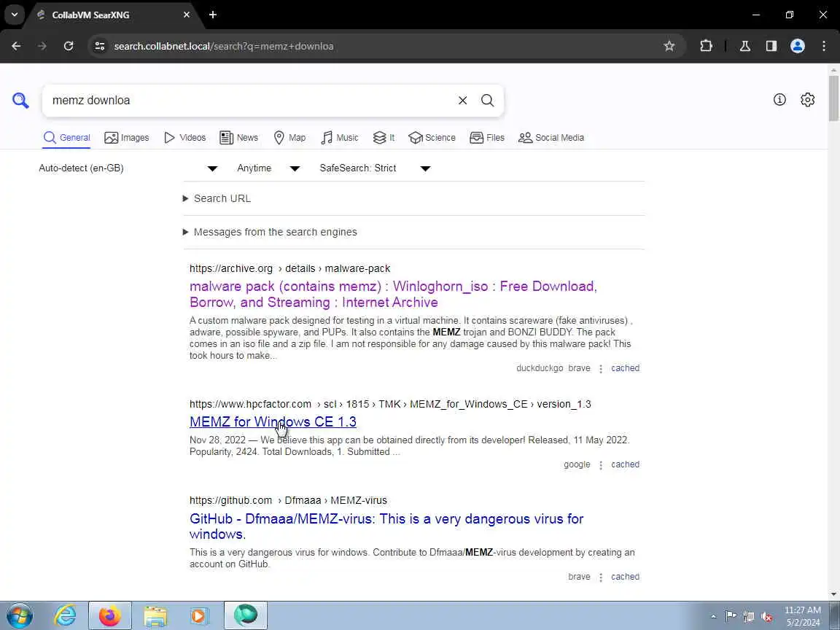Switch to the Music tab
Screen dimensions: 840x630
340,138
